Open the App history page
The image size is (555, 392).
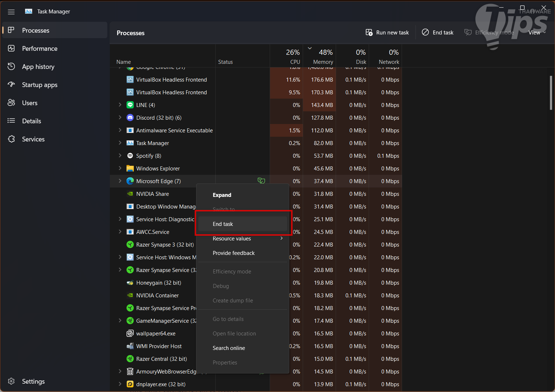point(55,67)
